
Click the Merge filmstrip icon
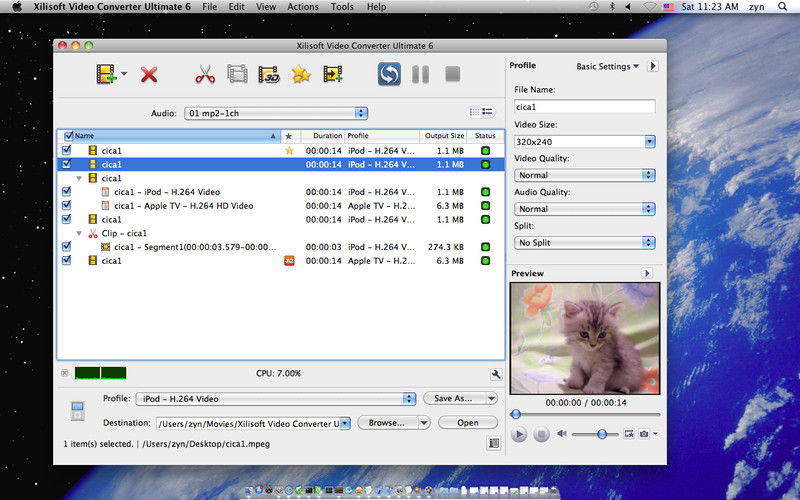[x=237, y=74]
